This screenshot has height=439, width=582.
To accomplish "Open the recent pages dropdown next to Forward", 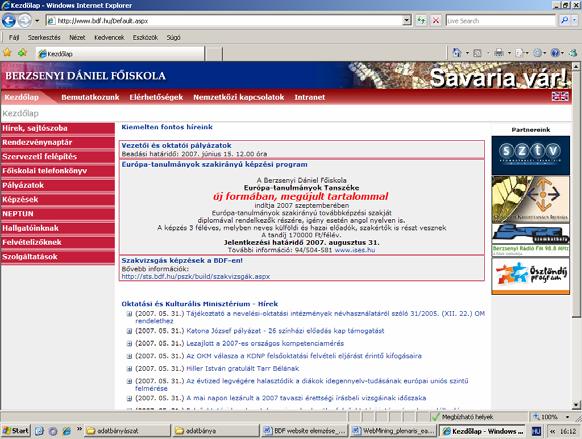I will click(x=37, y=21).
